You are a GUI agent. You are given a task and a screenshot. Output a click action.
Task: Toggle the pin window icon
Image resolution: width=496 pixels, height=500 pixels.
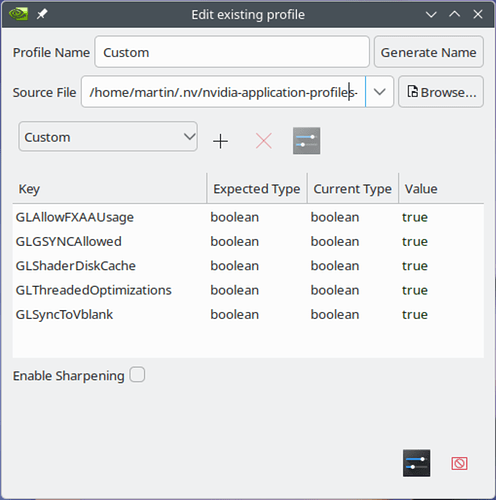42,14
